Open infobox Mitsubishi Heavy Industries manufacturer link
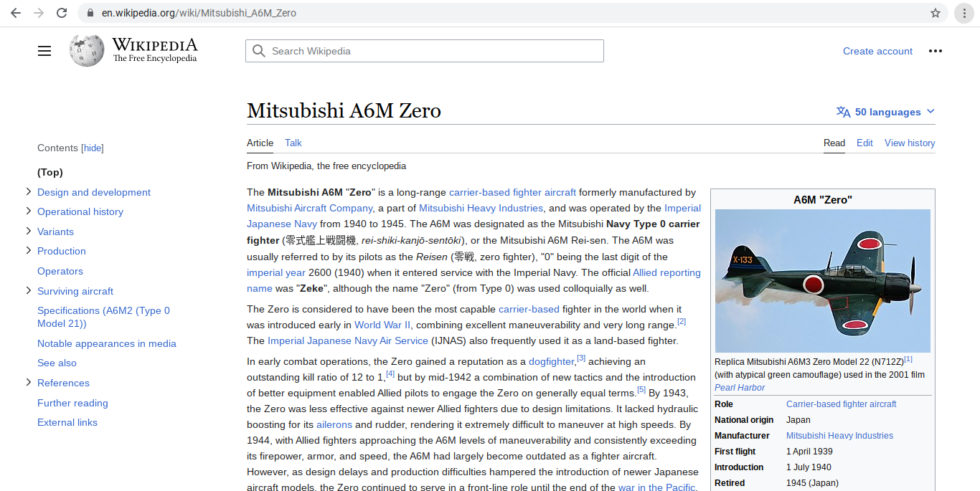This screenshot has height=491, width=980. click(x=839, y=436)
